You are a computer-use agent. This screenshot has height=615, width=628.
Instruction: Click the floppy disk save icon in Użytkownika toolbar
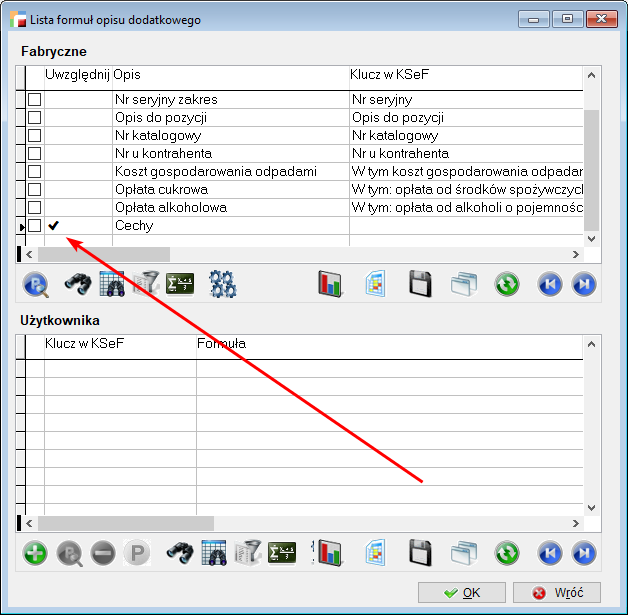419,553
